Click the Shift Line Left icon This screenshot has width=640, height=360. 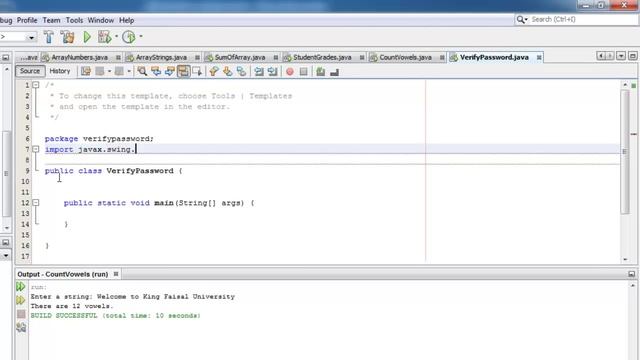[x=259, y=71]
